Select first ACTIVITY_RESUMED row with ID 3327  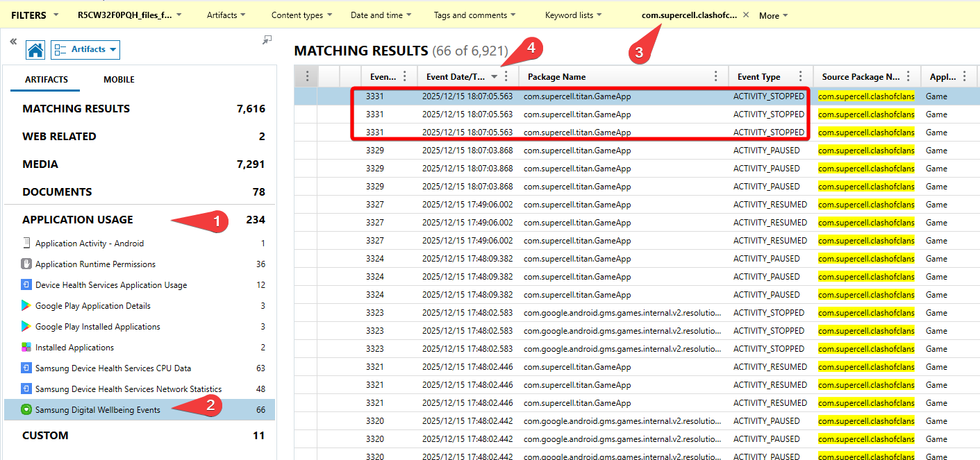tap(637, 204)
